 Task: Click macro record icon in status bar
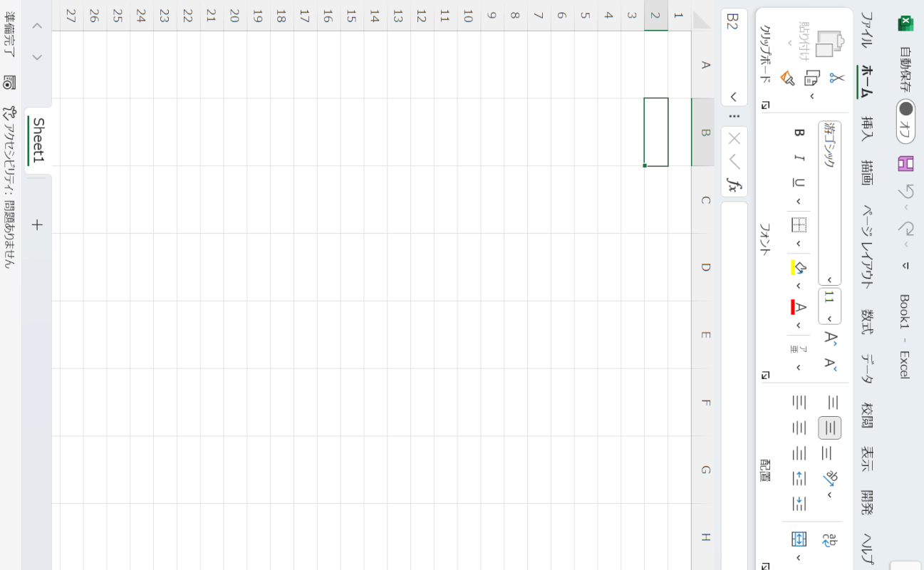pos(9,83)
